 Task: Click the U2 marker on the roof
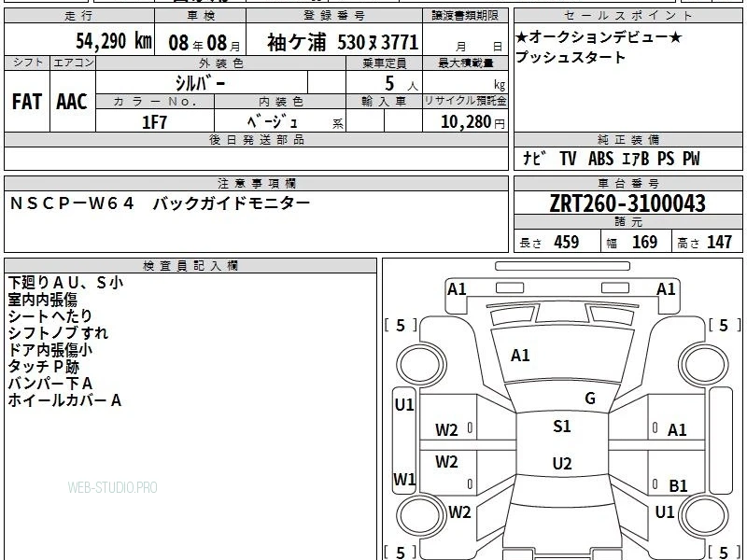[562, 463]
